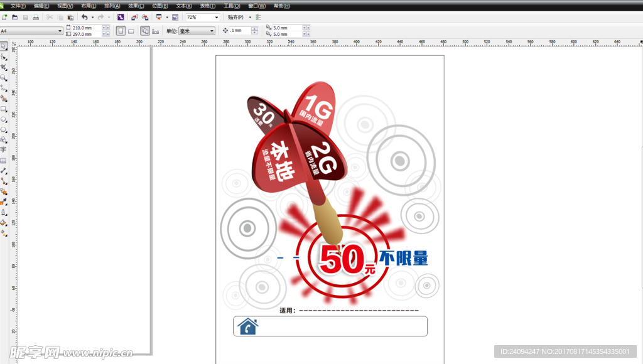Select the Color Eyedropper tool
Screen dimensions: 643x364
[4, 201]
